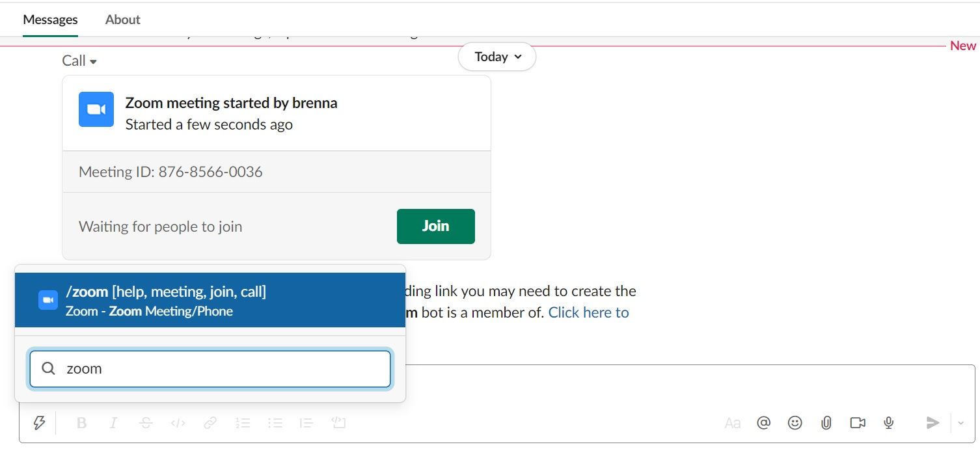The width and height of the screenshot is (980, 464).
Task: Open the Today date dropdown
Action: pos(497,57)
